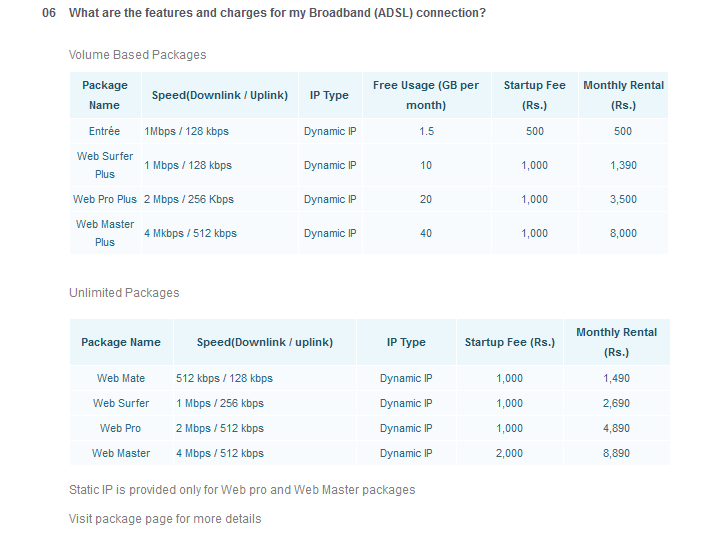Click the 2,000 startup fee value
This screenshot has width=726, height=540.
coord(509,453)
